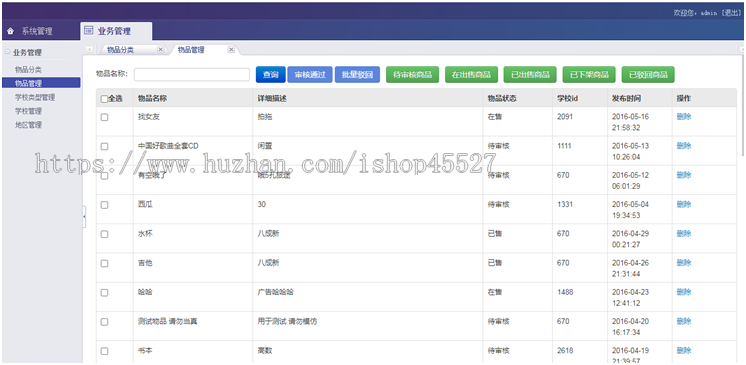Delete the 书本 row
The width and height of the screenshot is (746, 365).
tap(684, 351)
